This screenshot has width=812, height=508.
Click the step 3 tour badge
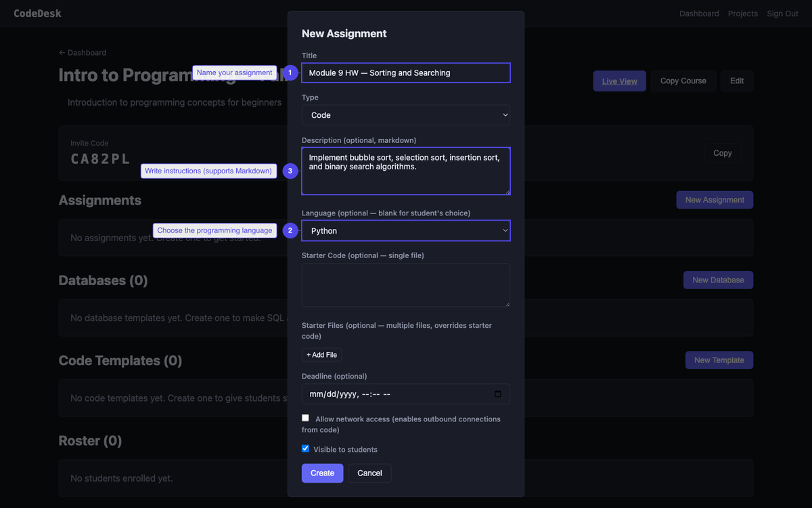(290, 171)
